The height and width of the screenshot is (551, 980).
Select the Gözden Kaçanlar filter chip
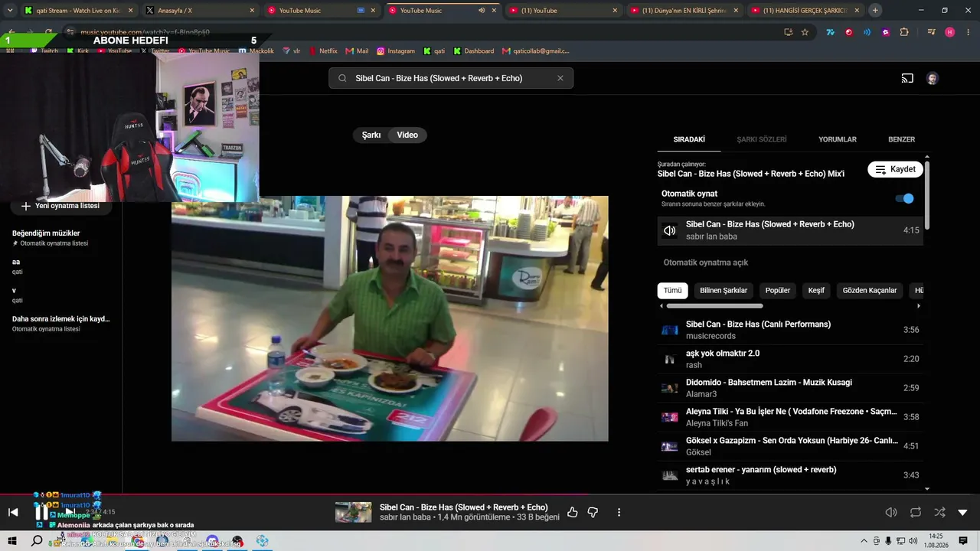870,291
